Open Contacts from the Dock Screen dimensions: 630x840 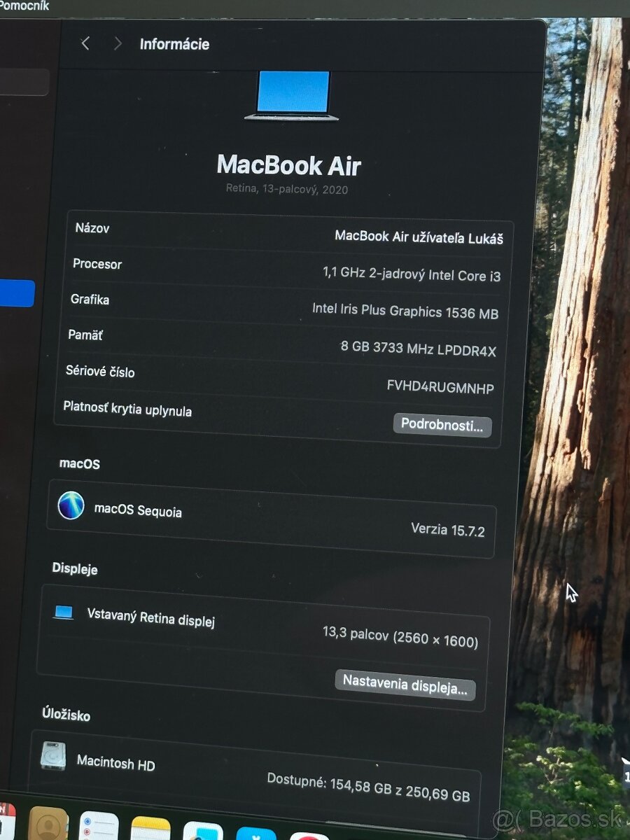point(48,824)
